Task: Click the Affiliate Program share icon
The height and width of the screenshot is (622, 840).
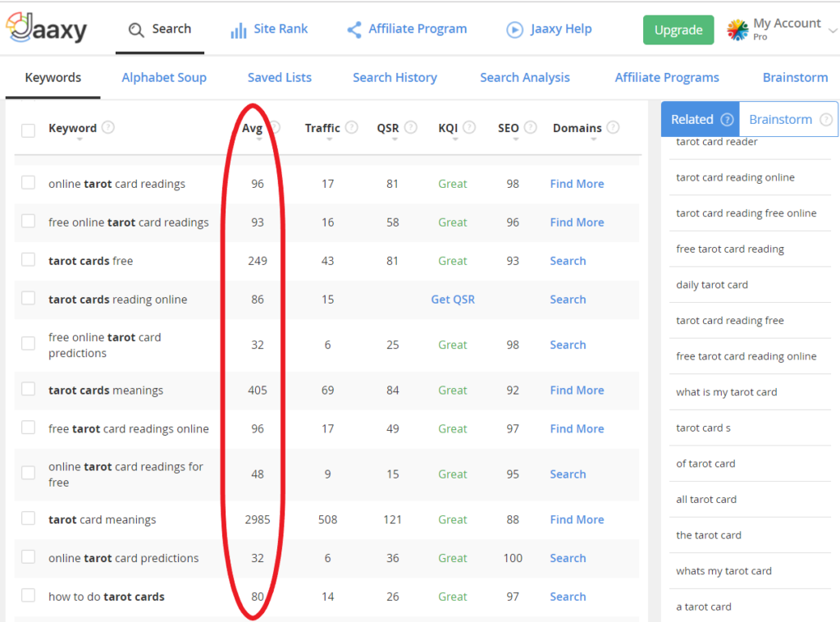Action: [x=354, y=30]
